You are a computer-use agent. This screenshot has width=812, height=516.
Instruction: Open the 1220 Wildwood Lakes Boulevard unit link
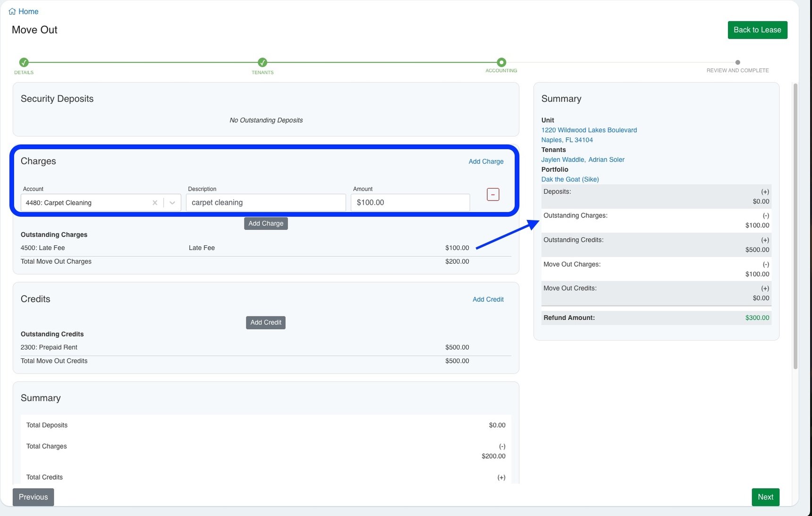point(589,130)
